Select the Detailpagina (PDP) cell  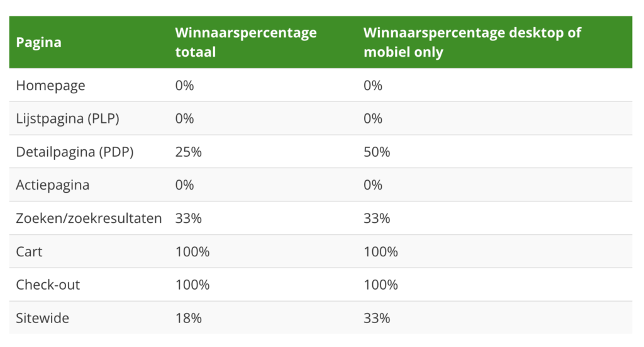coord(74,152)
